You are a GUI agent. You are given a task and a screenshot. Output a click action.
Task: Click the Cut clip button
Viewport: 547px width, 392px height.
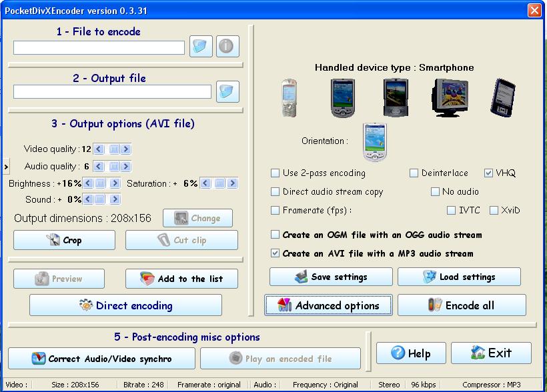[181, 240]
